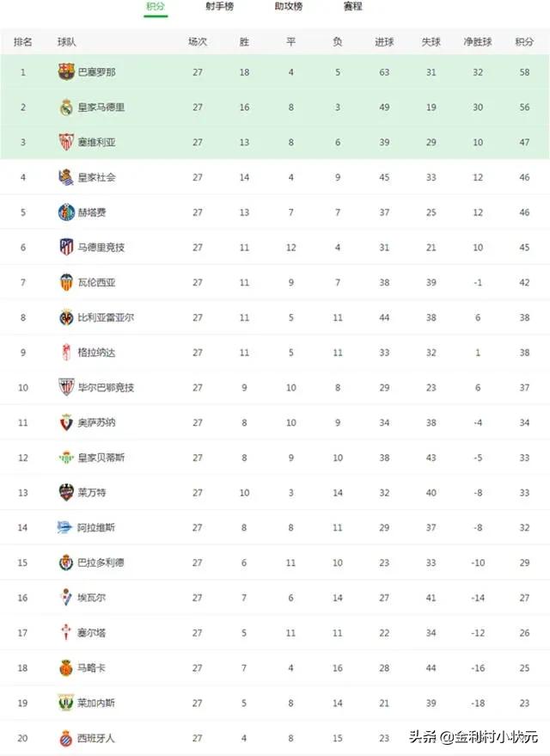Switch to the 射手榜 tab
The width and height of the screenshot is (550, 756).
pyautogui.click(x=220, y=6)
